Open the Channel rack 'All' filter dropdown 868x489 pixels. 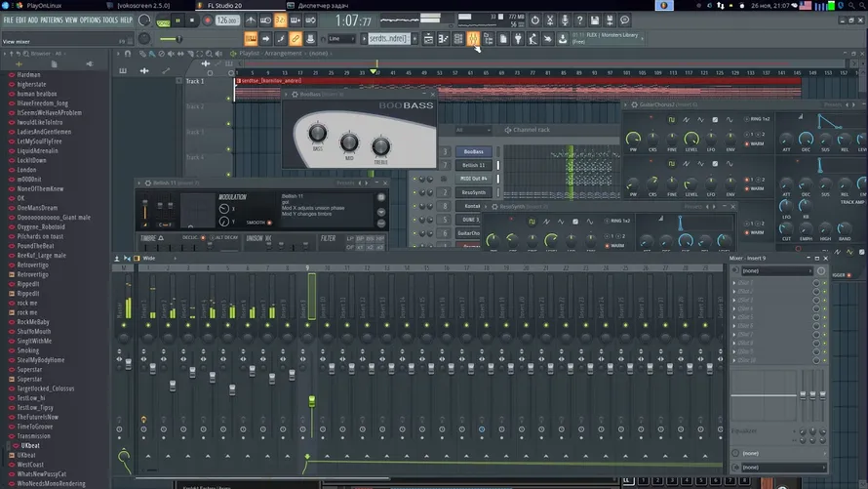pos(473,130)
